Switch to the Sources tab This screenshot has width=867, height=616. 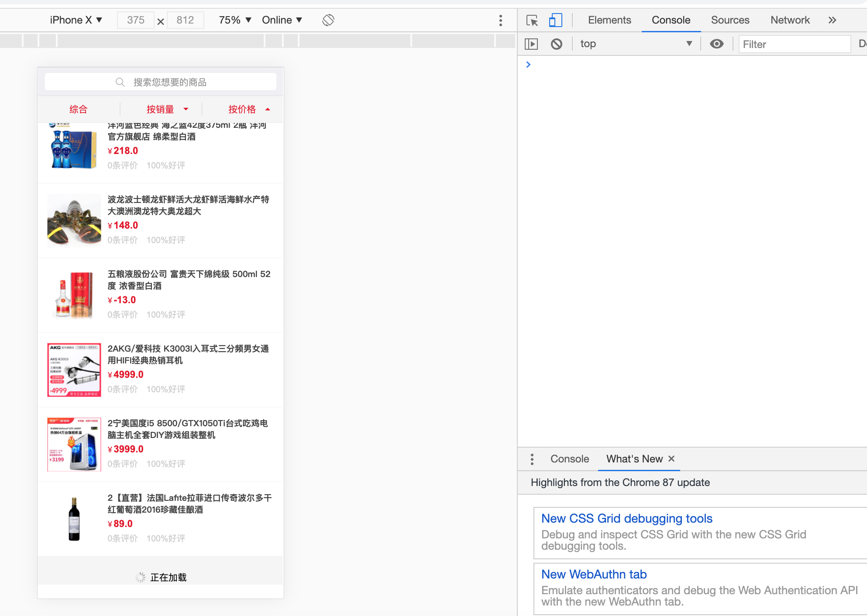point(730,20)
